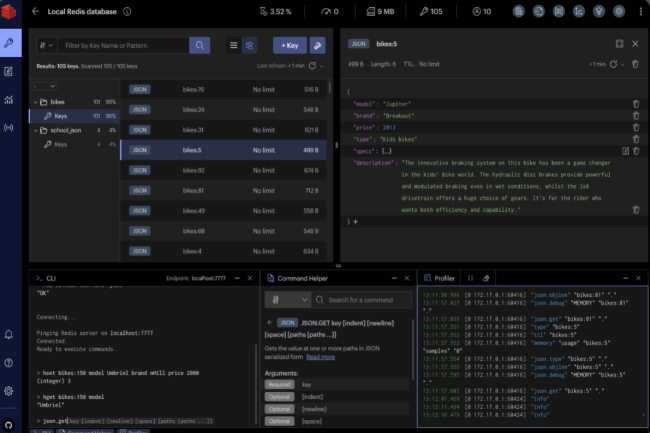Open the Pub/Sub sidebar icon

[x=9, y=128]
